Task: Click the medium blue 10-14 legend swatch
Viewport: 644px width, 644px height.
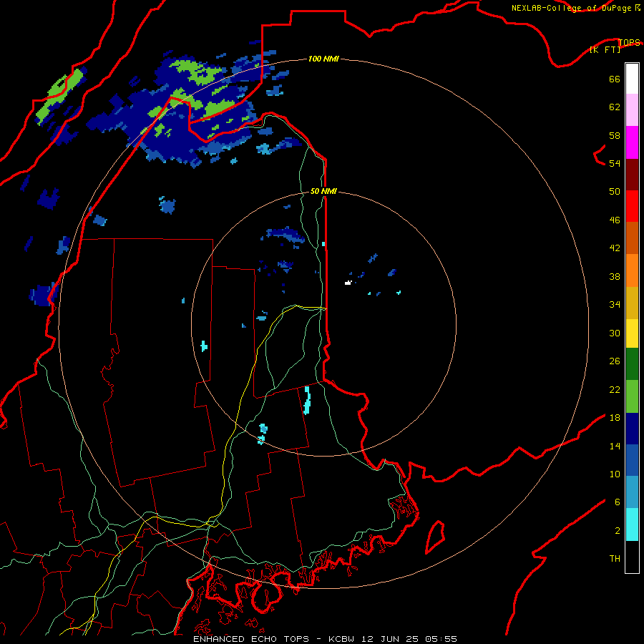Action: 632,460
